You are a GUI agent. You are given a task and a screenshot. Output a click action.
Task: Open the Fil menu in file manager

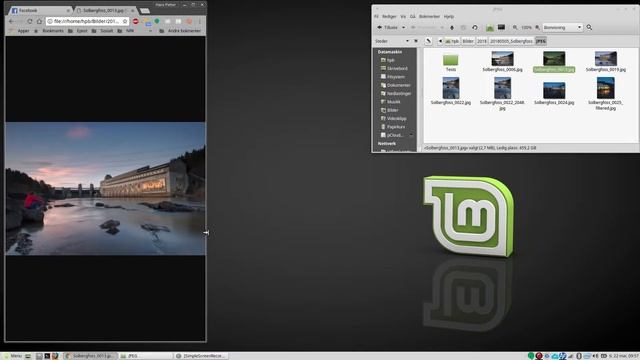(x=376, y=17)
